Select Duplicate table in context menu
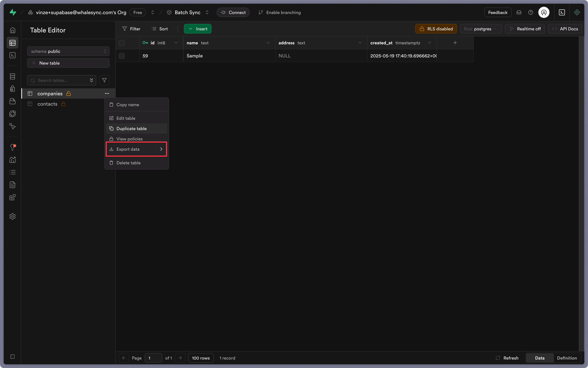This screenshot has width=588, height=368. tap(137, 128)
